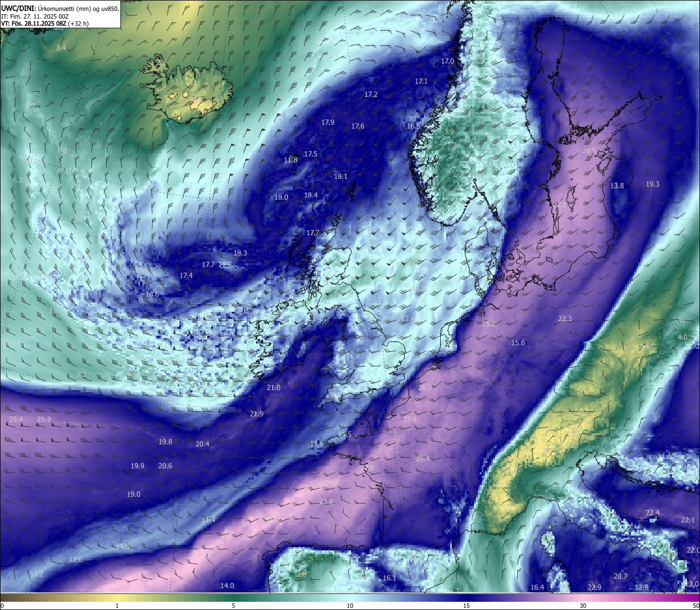Select the 21.9 map value

(256, 414)
